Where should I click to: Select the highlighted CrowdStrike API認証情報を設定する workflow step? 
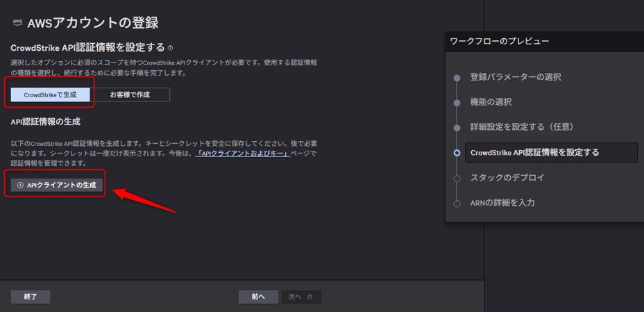tap(534, 153)
